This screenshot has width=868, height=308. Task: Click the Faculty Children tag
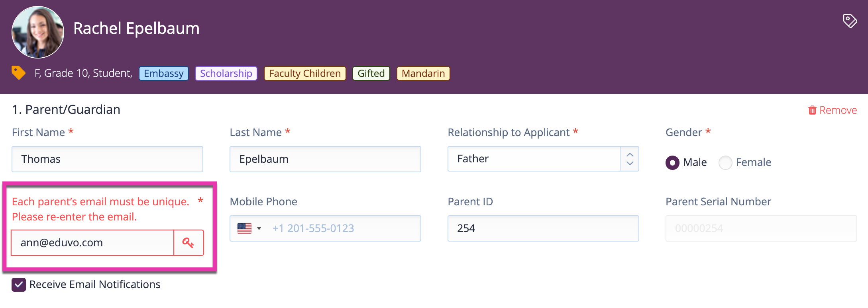[x=305, y=73]
